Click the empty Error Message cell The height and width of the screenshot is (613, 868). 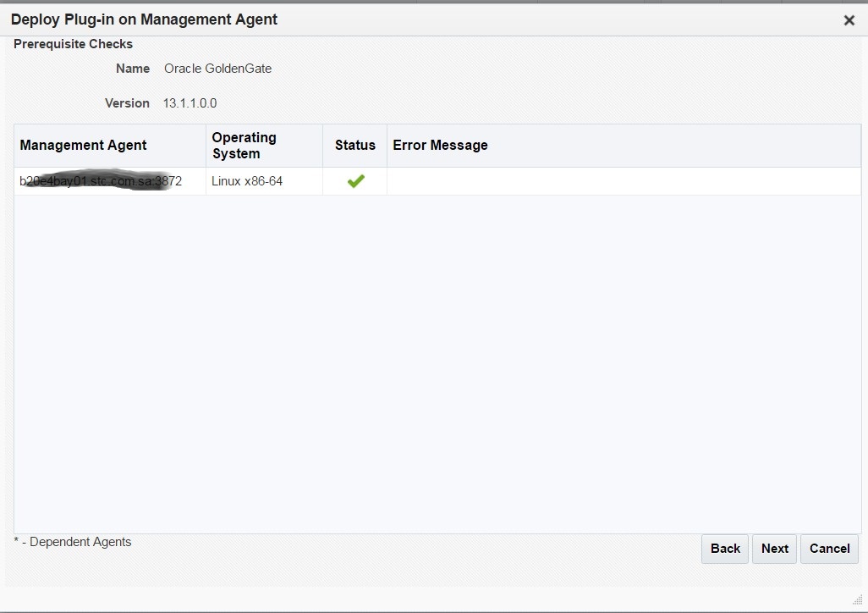click(623, 181)
